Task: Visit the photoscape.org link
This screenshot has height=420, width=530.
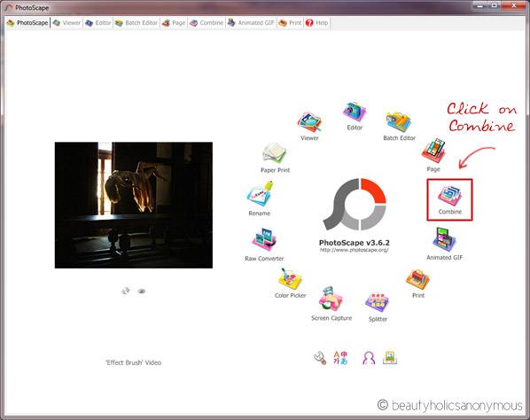Action: click(x=355, y=250)
